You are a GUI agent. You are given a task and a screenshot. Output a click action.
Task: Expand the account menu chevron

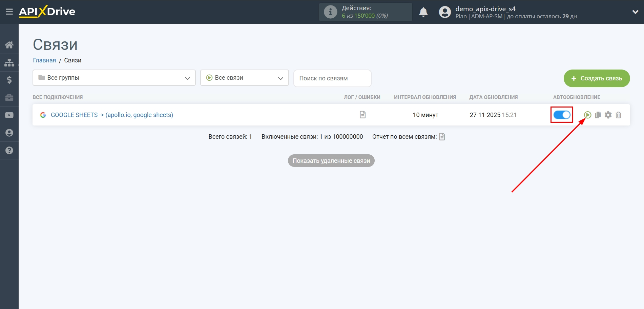(635, 12)
